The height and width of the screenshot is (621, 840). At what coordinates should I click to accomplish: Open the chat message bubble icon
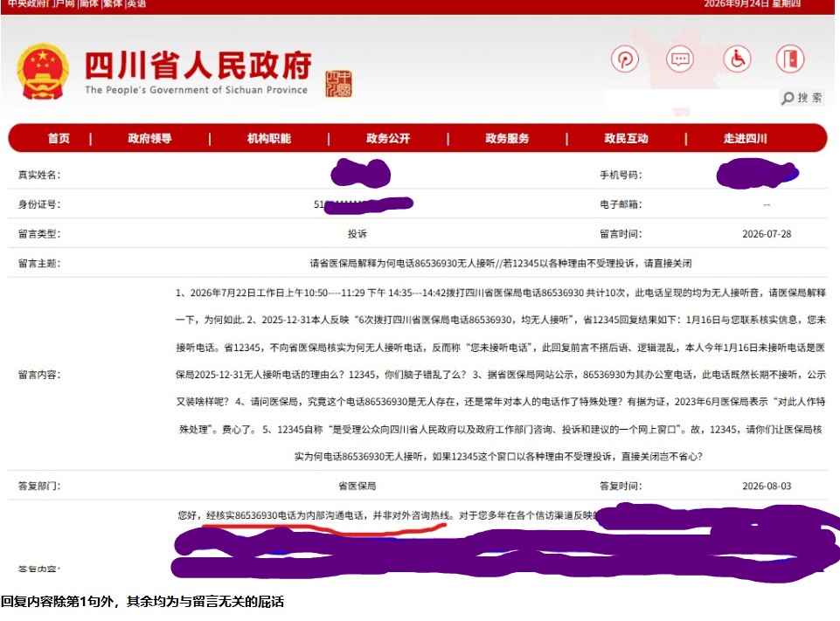click(680, 59)
